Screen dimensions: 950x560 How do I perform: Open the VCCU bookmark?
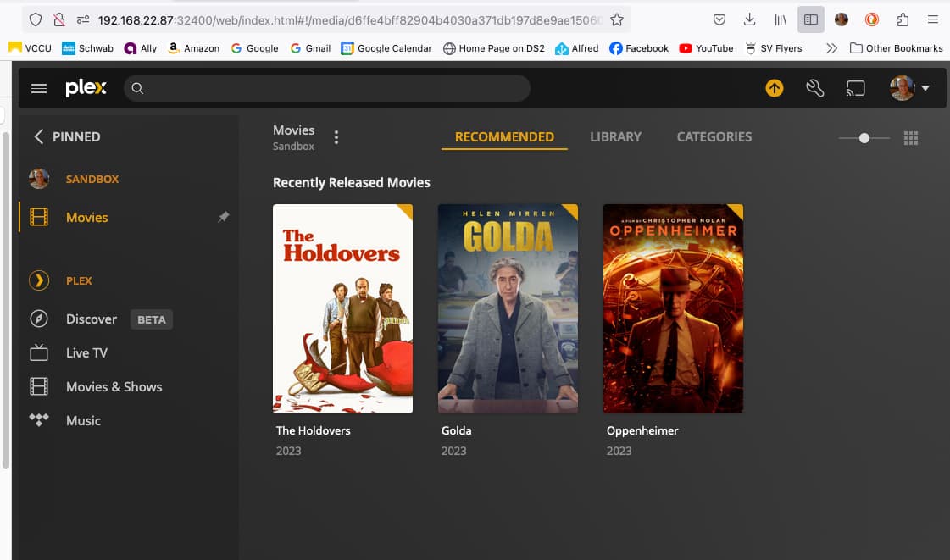(x=31, y=48)
